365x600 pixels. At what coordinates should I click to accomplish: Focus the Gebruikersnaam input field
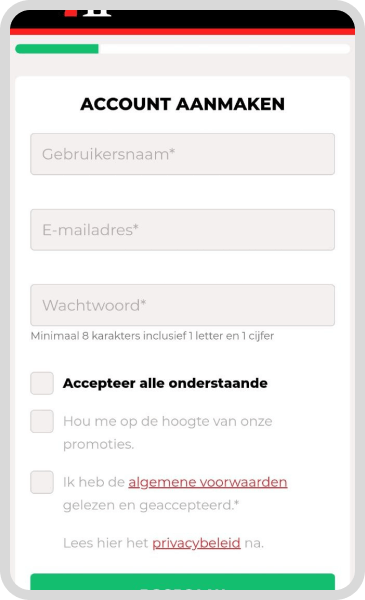(x=182, y=154)
